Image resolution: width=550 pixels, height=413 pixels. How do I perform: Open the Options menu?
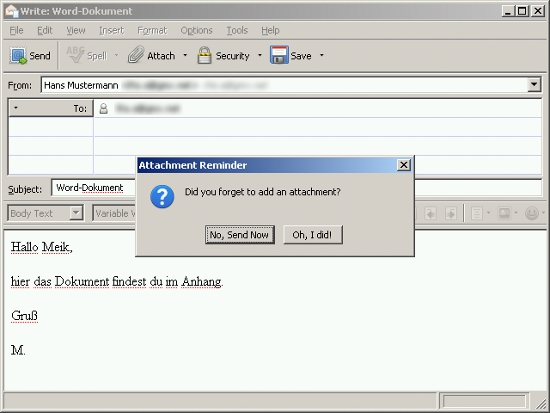(196, 31)
